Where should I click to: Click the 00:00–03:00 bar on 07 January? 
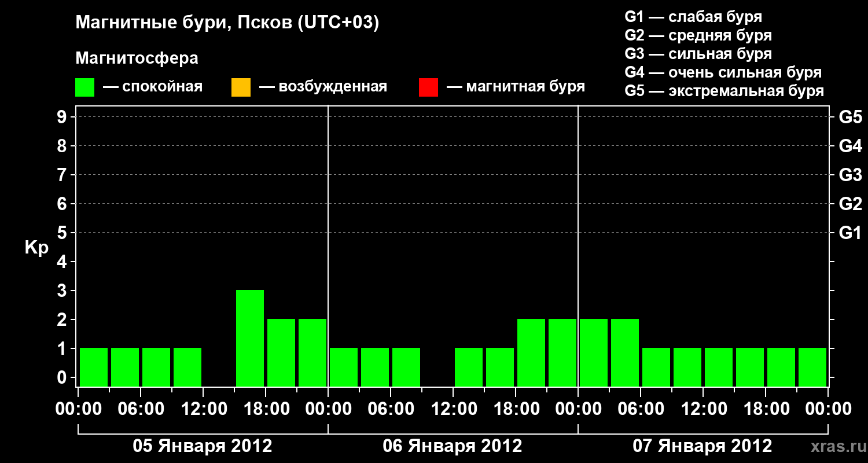(x=594, y=352)
